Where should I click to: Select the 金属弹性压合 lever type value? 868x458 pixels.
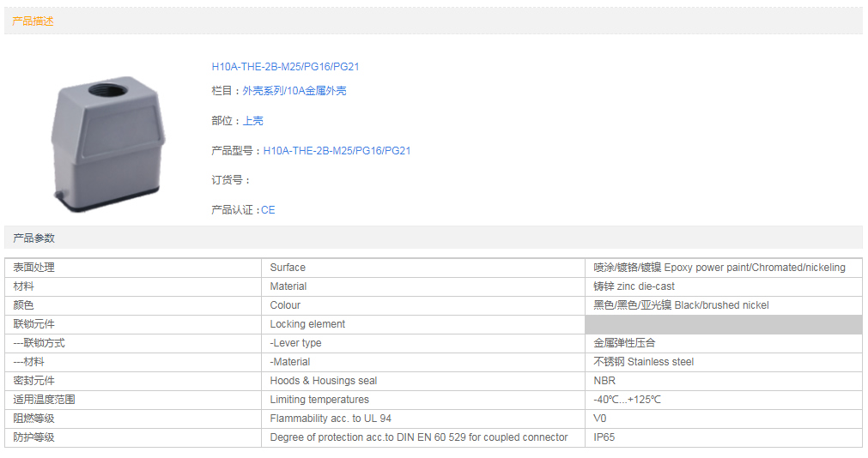[x=624, y=343]
